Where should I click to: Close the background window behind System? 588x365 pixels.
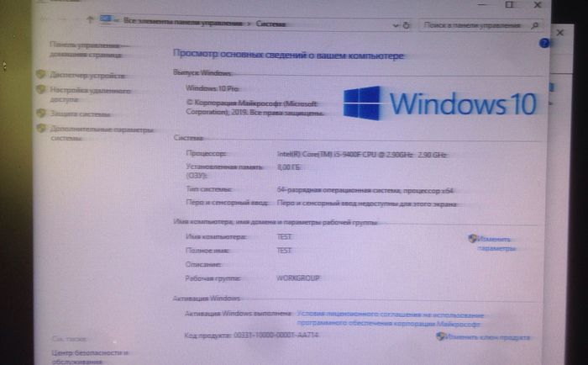(x=560, y=33)
